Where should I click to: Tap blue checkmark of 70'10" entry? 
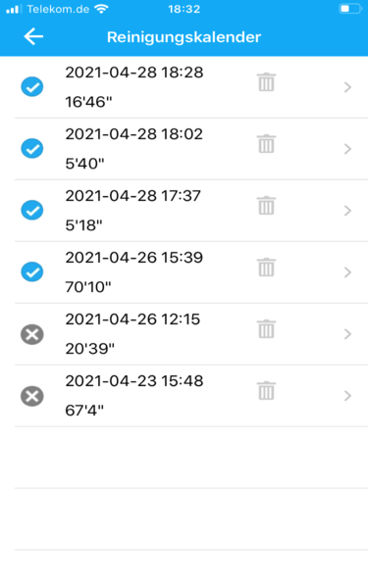(32, 271)
